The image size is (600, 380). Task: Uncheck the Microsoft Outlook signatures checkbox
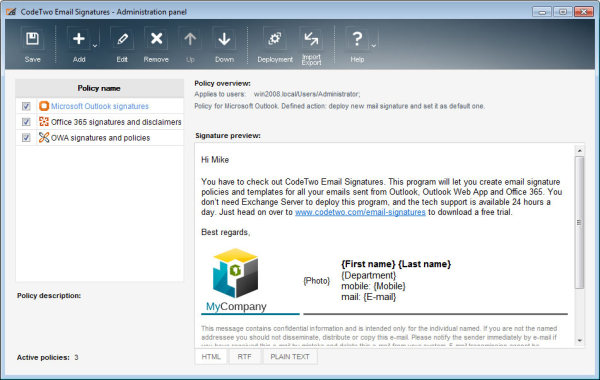pyautogui.click(x=26, y=106)
